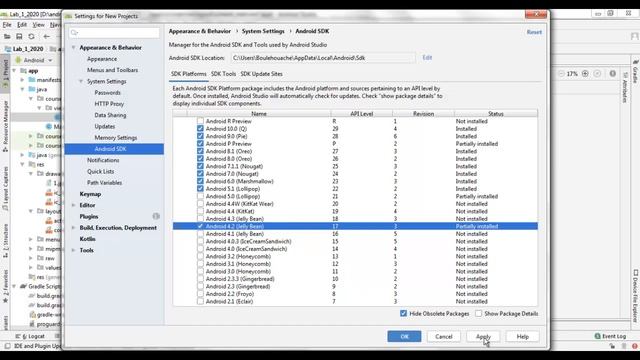Click Sync refresh toolbar icon
Viewport: 640px width, 360px height.
[x=31, y=36]
